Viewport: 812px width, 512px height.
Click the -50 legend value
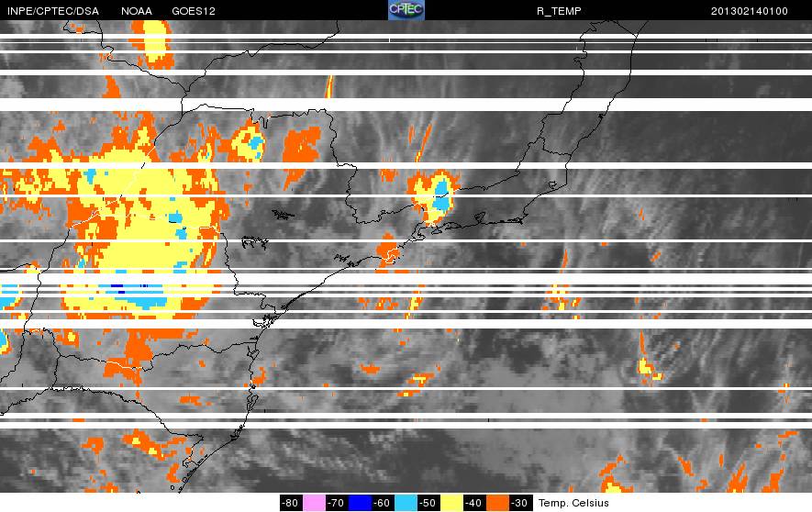point(428,503)
